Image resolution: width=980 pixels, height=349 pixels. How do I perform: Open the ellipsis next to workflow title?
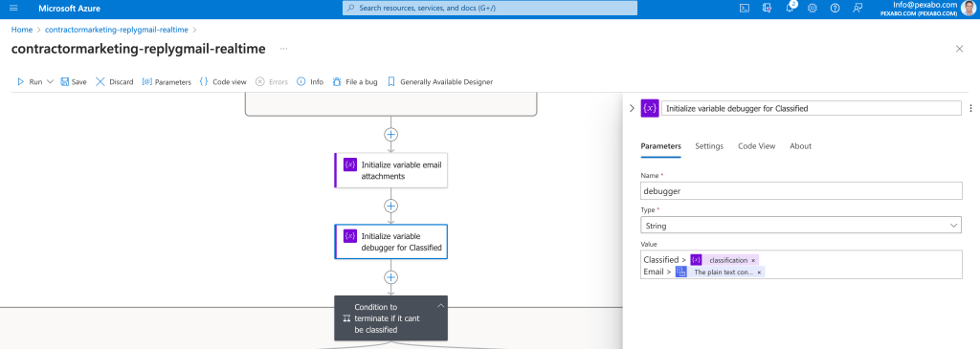pos(283,49)
